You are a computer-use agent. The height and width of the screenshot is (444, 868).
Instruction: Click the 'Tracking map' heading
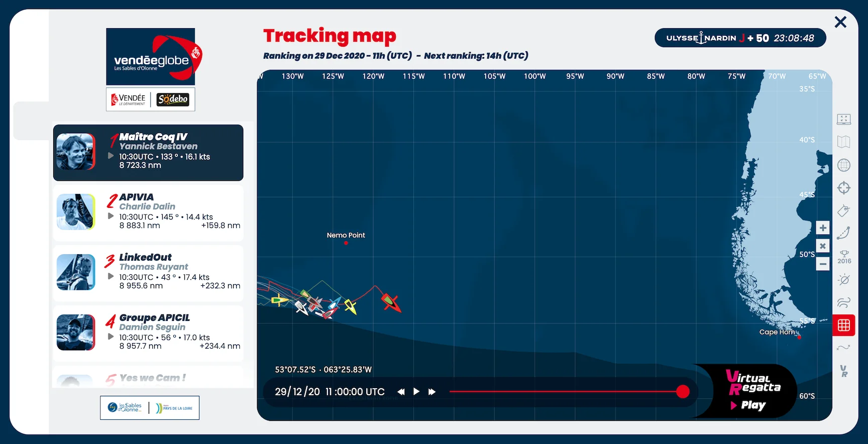click(x=330, y=36)
